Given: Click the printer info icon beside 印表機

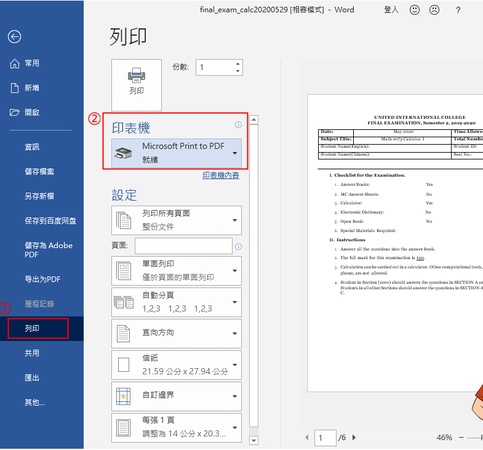Looking at the screenshot, I should coord(238,125).
